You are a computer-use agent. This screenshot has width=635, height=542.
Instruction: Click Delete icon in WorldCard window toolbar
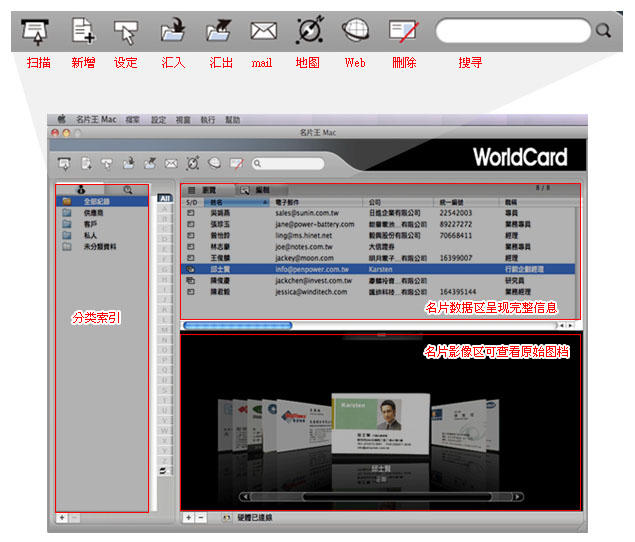(237, 163)
